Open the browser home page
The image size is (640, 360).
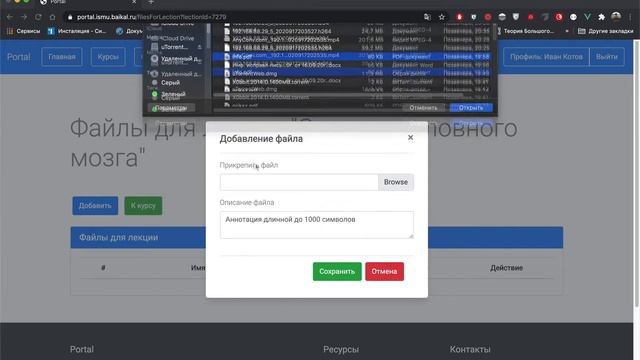click(52, 17)
